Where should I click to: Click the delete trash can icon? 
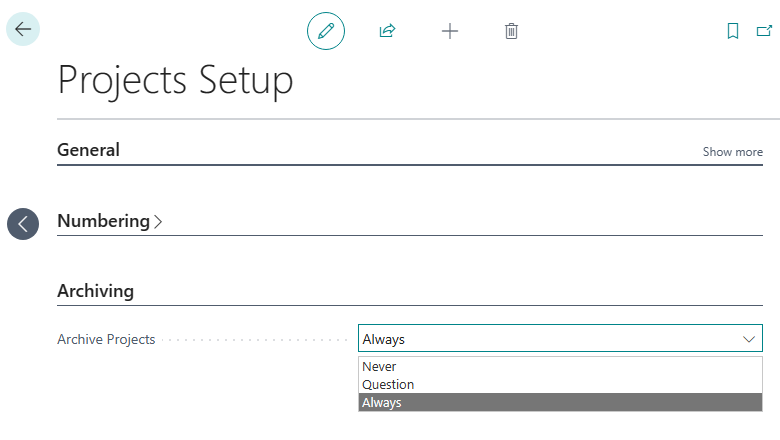[511, 31]
